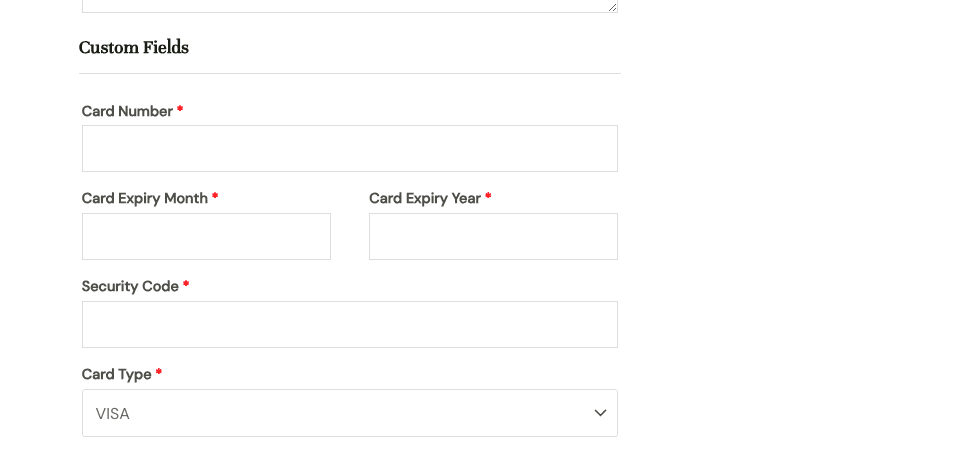This screenshot has height=461, width=976.
Task: Click the Card Type label
Action: (116, 374)
